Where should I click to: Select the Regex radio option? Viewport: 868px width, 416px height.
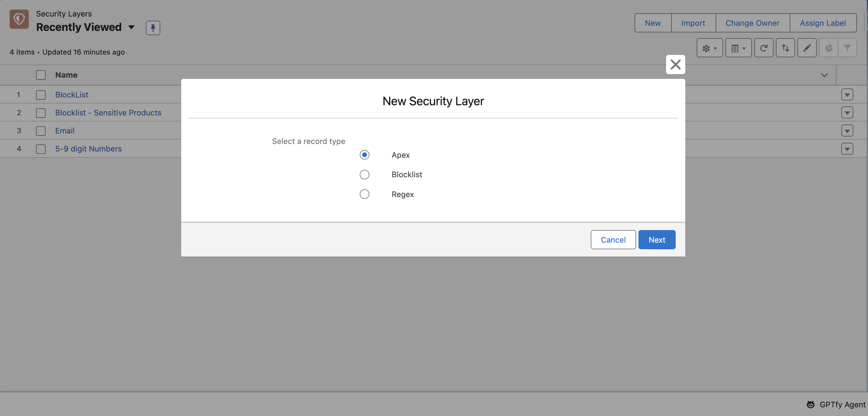pos(364,194)
